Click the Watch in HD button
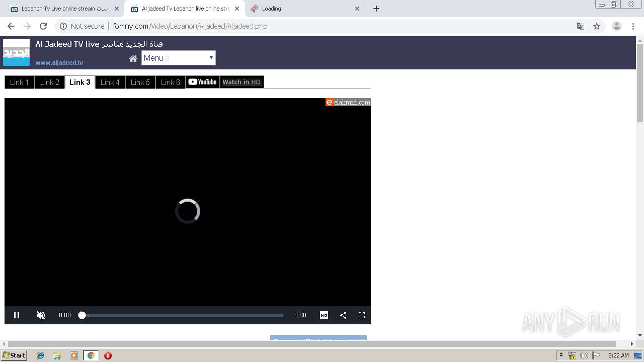 [242, 82]
